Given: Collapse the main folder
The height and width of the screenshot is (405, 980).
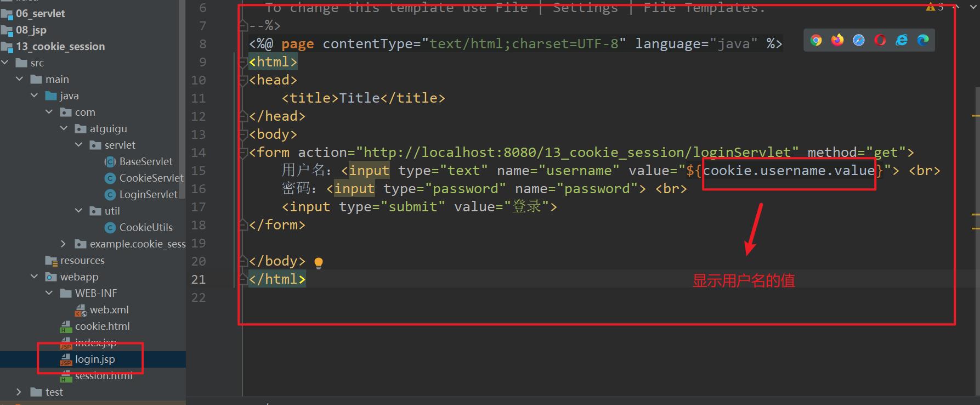Looking at the screenshot, I should pos(20,79).
